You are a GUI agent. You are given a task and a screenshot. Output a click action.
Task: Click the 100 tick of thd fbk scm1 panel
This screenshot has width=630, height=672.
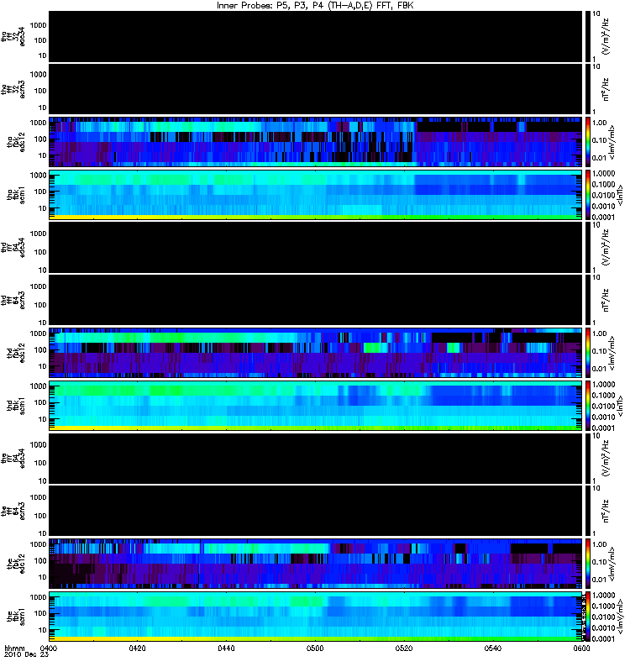[39, 402]
